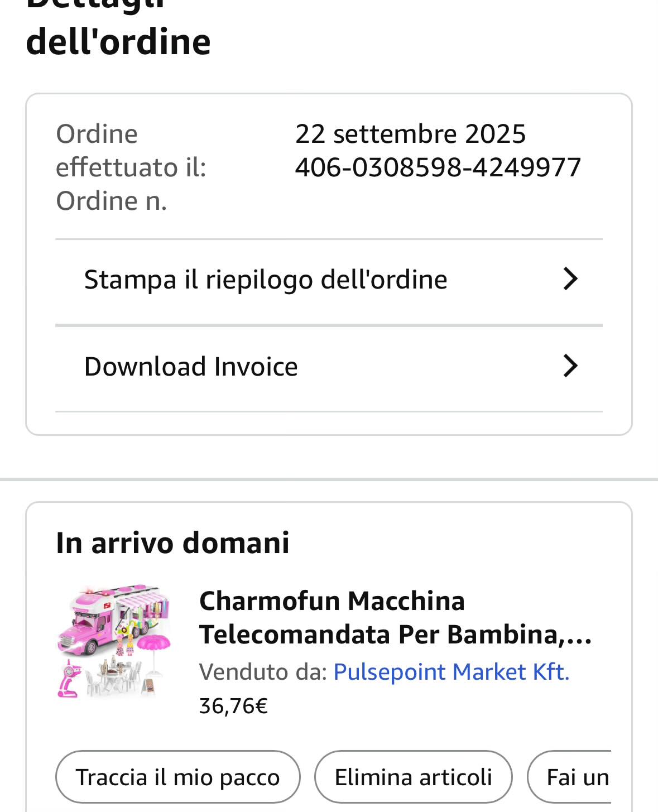
Task: Tap the Ordine n. label
Action: (x=111, y=201)
